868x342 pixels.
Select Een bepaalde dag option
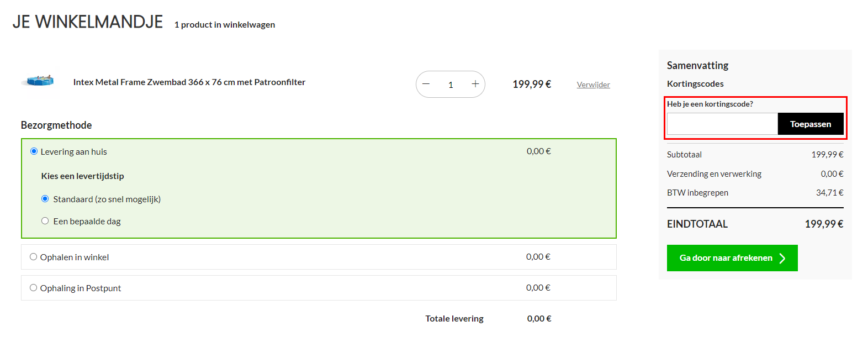coord(45,221)
